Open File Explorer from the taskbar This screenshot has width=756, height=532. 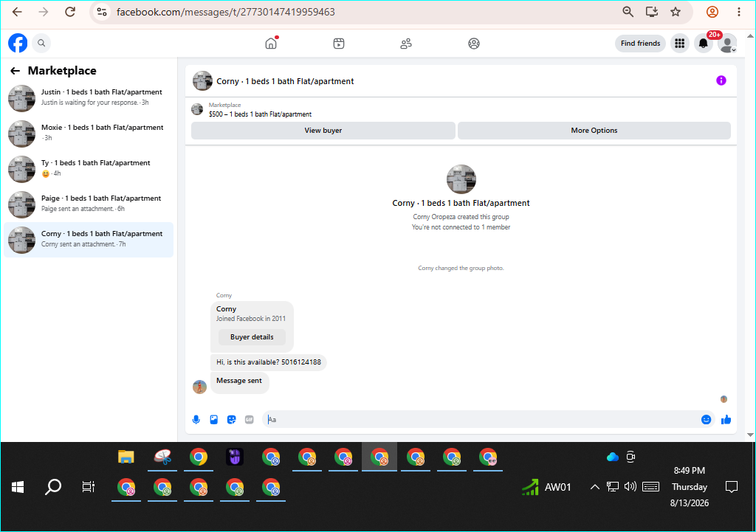[126, 456]
